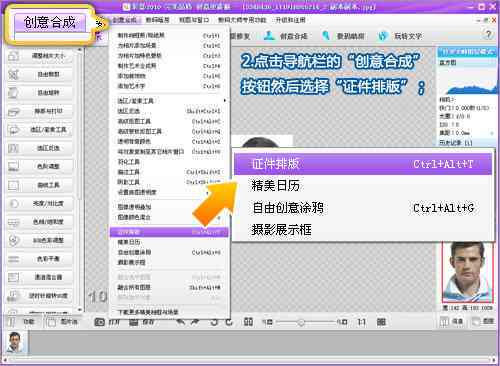Click the redo arrow in bottom toolbar
500x366 pixels.
point(195,322)
